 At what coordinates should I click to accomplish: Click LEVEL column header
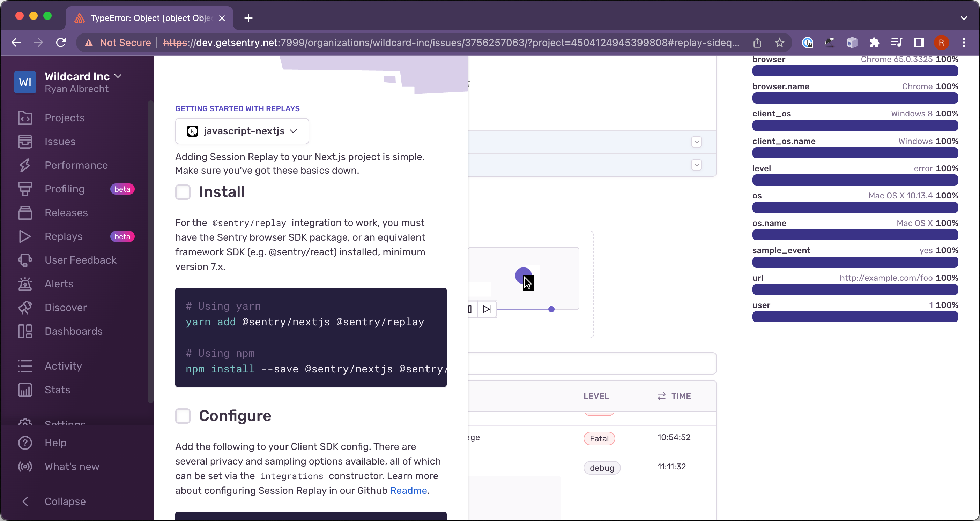click(x=596, y=396)
